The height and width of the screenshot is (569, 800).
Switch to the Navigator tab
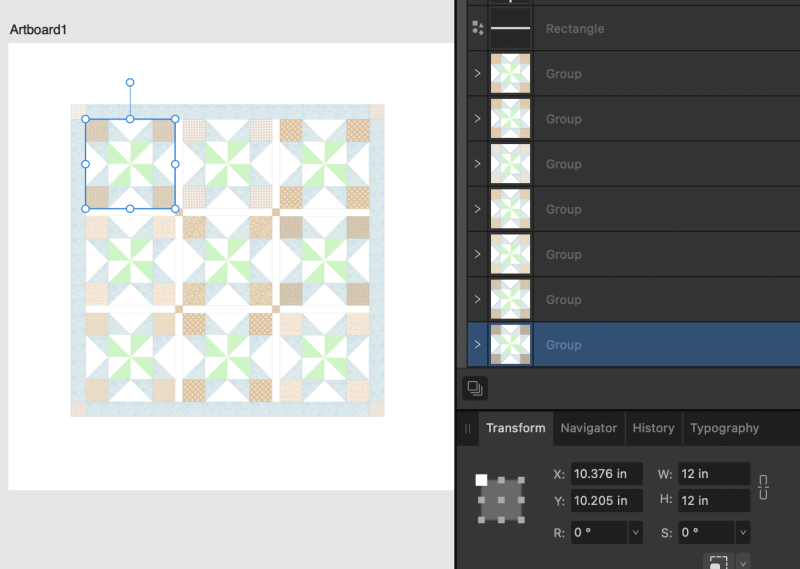pos(588,428)
